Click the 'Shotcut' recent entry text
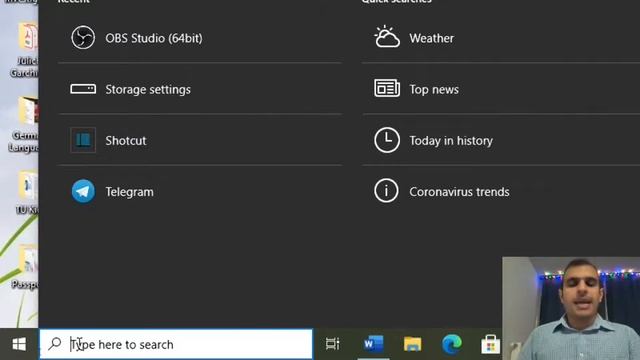 pos(126,141)
